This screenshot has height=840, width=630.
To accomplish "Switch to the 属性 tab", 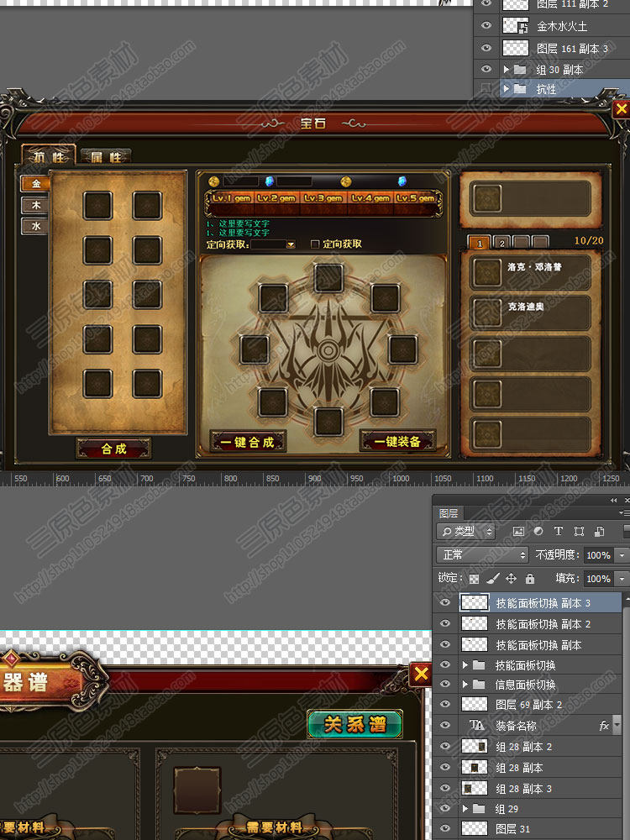I will [x=106, y=157].
